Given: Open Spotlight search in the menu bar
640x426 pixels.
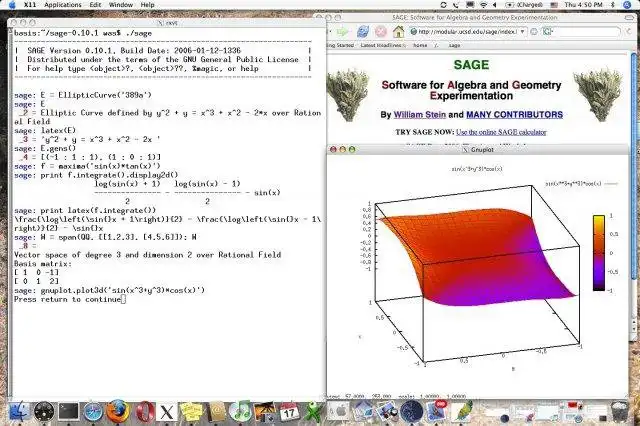Looking at the screenshot, I should (x=628, y=5).
